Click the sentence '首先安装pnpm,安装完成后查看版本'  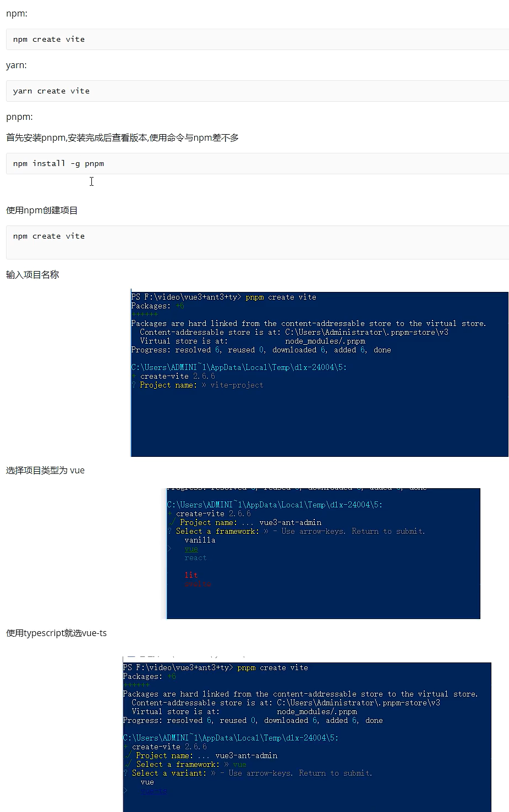click(x=76, y=137)
